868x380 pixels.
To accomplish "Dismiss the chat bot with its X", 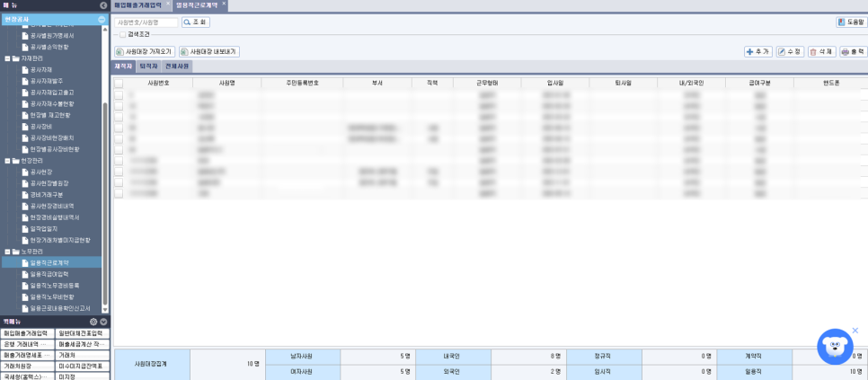I will 855,331.
